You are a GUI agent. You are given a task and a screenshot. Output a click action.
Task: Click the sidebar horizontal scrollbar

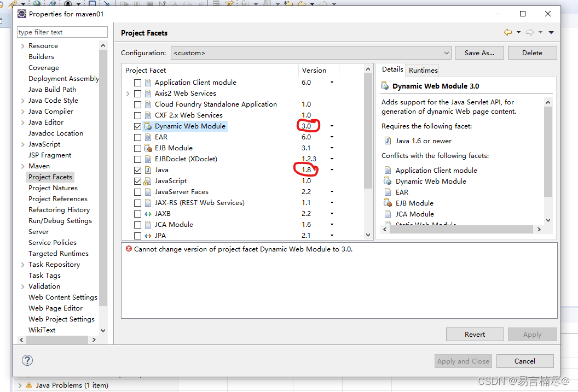(57, 340)
